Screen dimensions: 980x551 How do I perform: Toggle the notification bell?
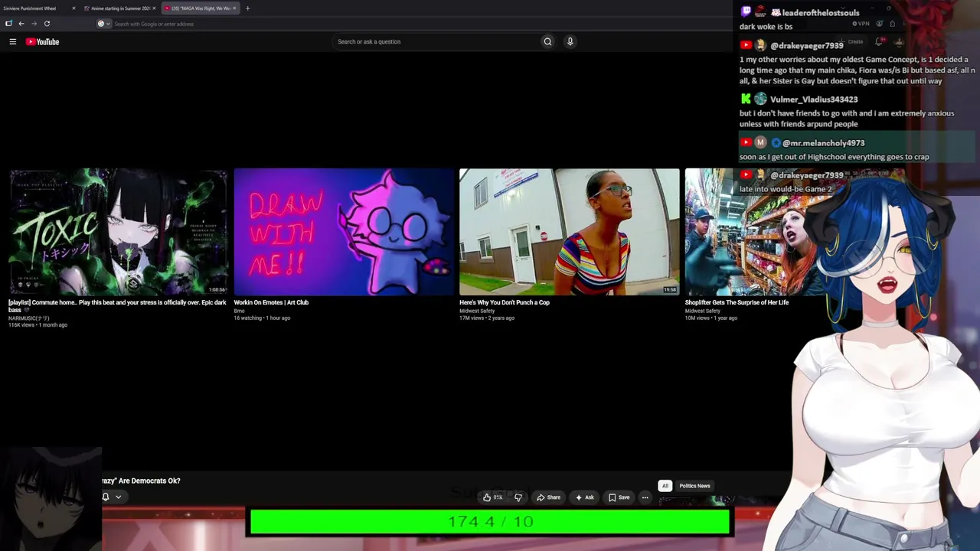(x=106, y=497)
